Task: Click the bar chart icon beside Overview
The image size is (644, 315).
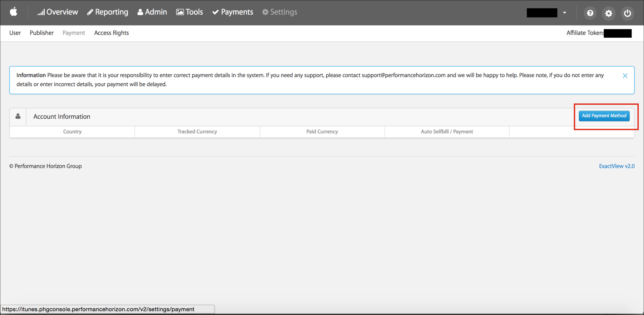Action: pyautogui.click(x=41, y=12)
